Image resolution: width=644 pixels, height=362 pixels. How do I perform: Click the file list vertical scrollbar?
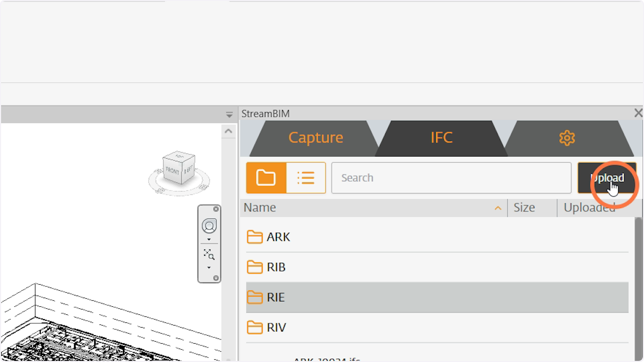coord(638,289)
